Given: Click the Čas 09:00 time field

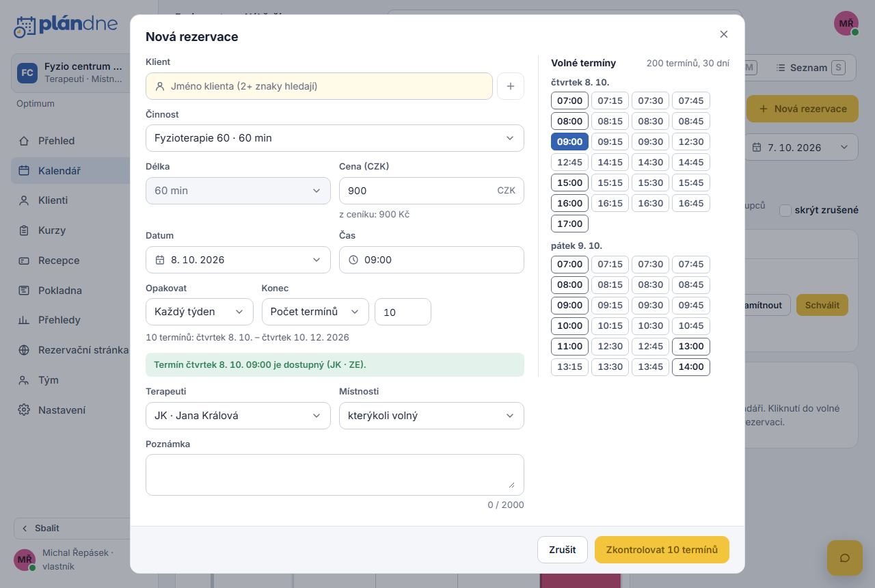Looking at the screenshot, I should pos(431,260).
